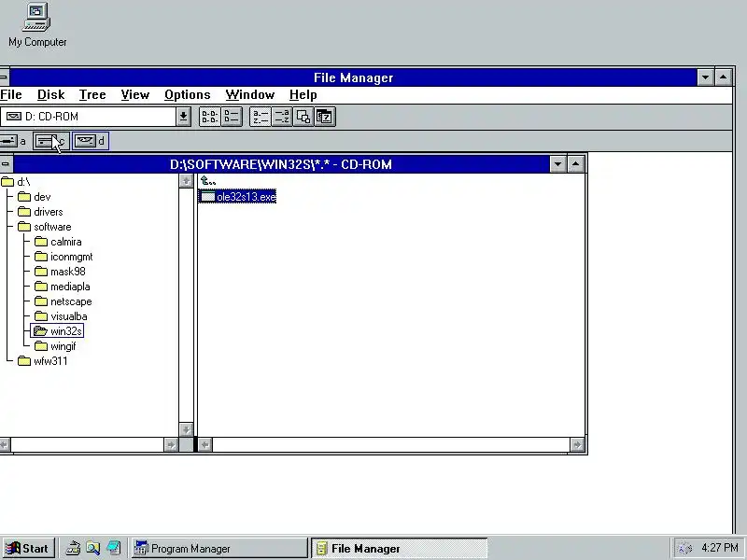
Task: Open the Tree menu
Action: coord(92,95)
